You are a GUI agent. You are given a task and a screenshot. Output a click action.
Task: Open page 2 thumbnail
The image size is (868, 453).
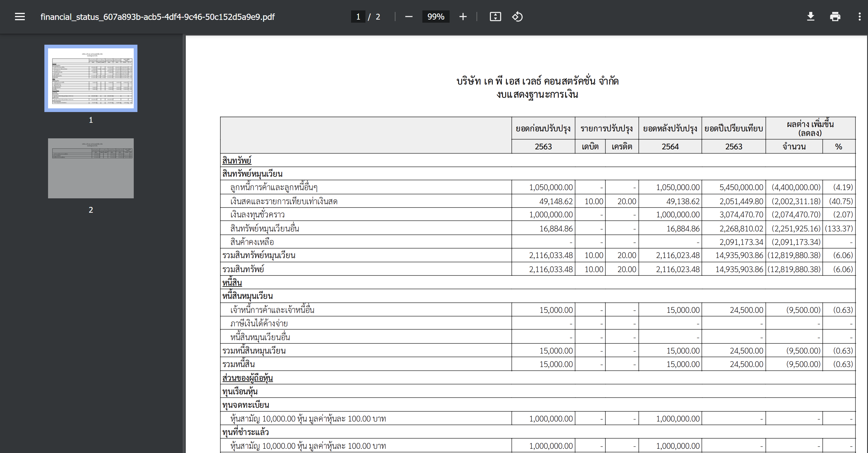click(91, 168)
